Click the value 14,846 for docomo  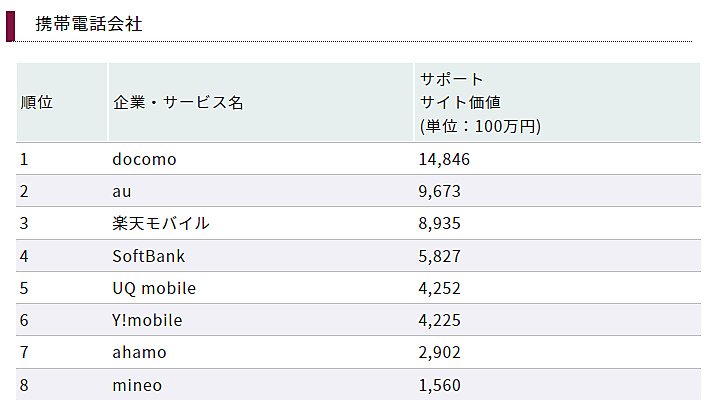coord(445,159)
